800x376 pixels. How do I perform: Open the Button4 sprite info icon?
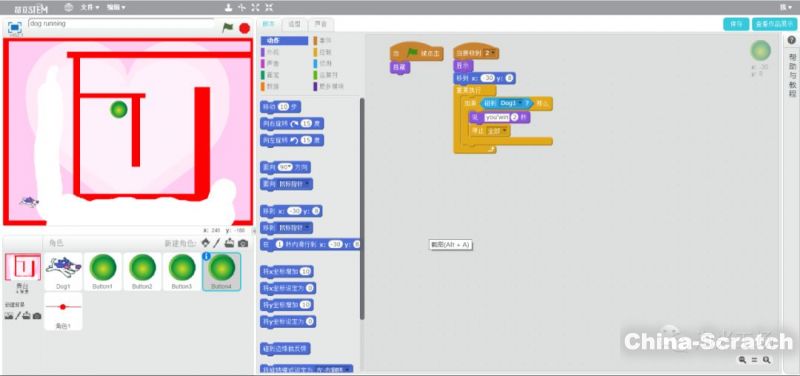point(206,256)
